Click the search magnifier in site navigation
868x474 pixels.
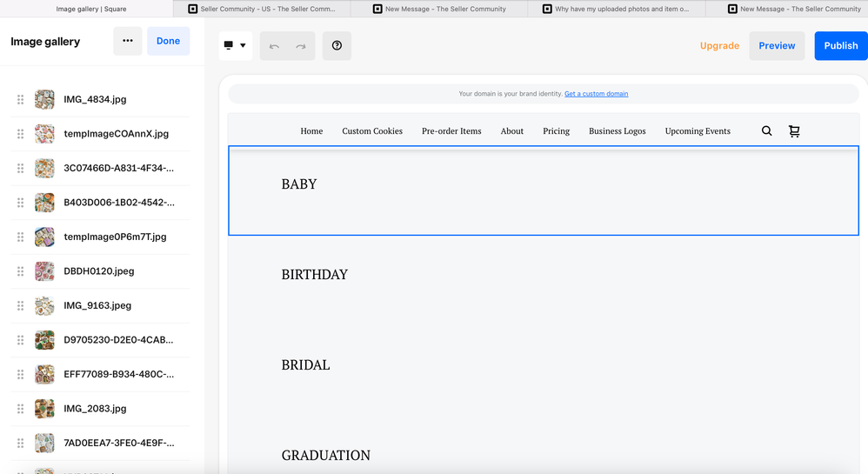(x=766, y=131)
